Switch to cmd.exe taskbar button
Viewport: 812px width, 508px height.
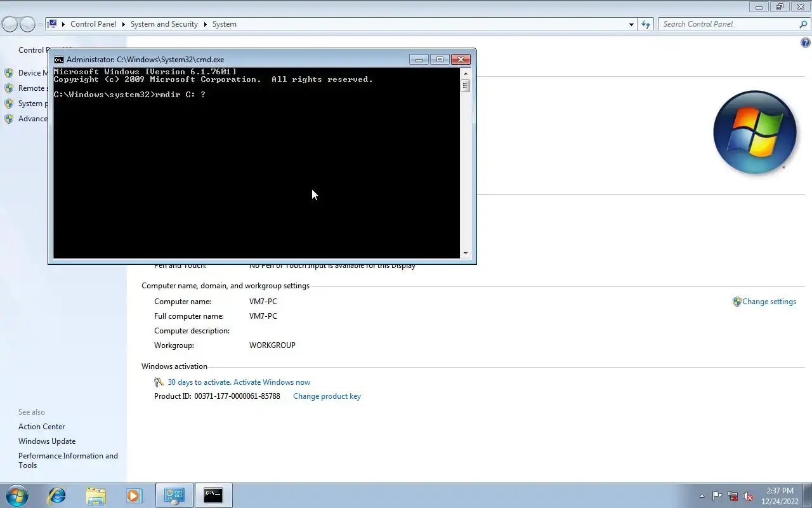(213, 495)
